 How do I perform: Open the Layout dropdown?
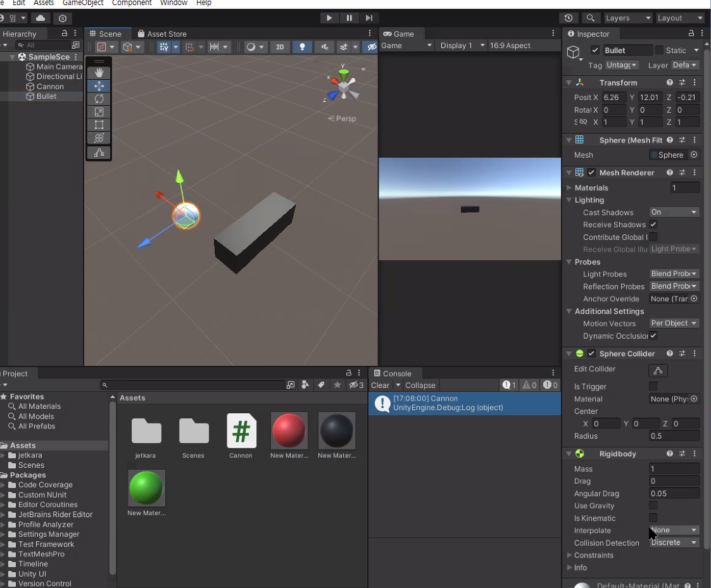coord(679,18)
